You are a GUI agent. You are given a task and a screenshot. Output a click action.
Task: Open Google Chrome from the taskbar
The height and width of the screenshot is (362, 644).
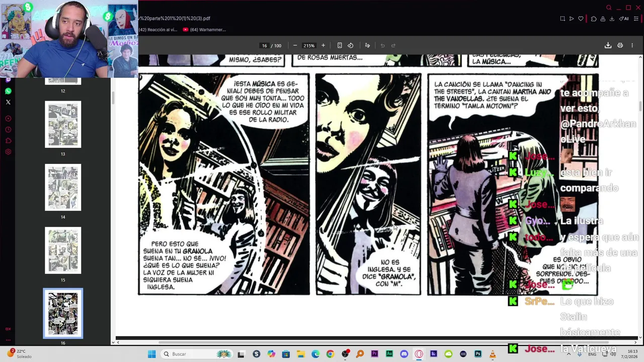pos(330,354)
